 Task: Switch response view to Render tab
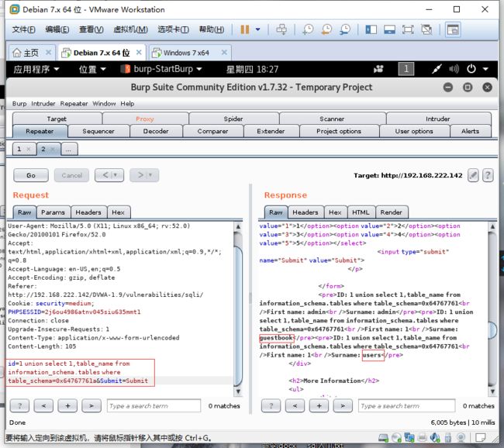coord(391,212)
